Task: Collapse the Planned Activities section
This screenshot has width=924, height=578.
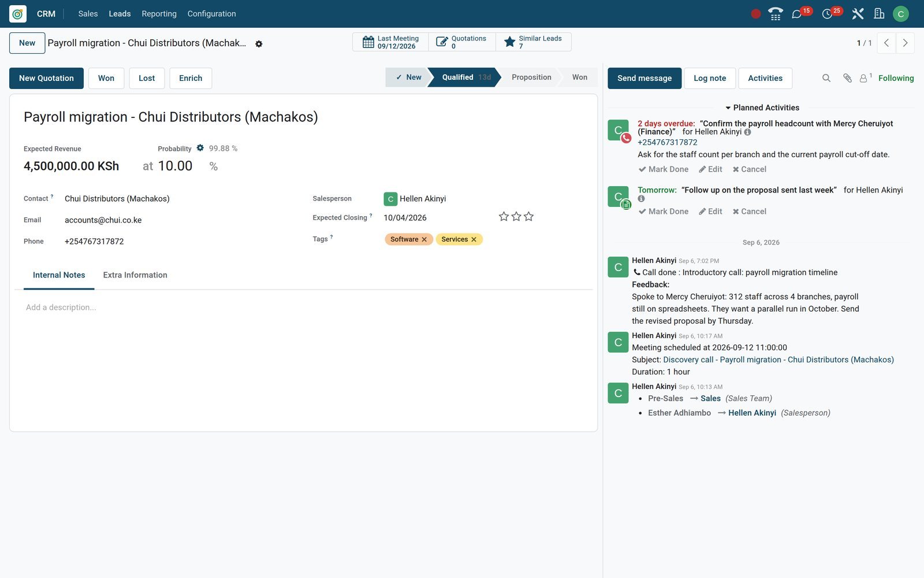Action: pos(762,108)
